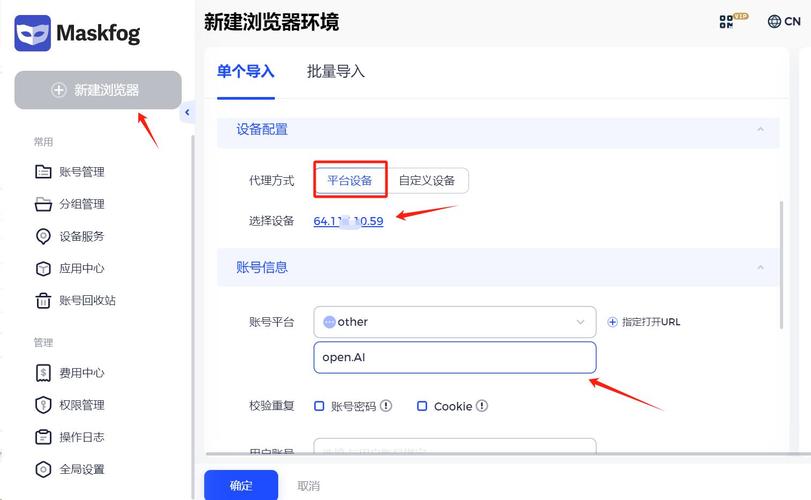The image size is (811, 500).
Task: Open the 账号平台 dropdown showing other
Action: 455,322
